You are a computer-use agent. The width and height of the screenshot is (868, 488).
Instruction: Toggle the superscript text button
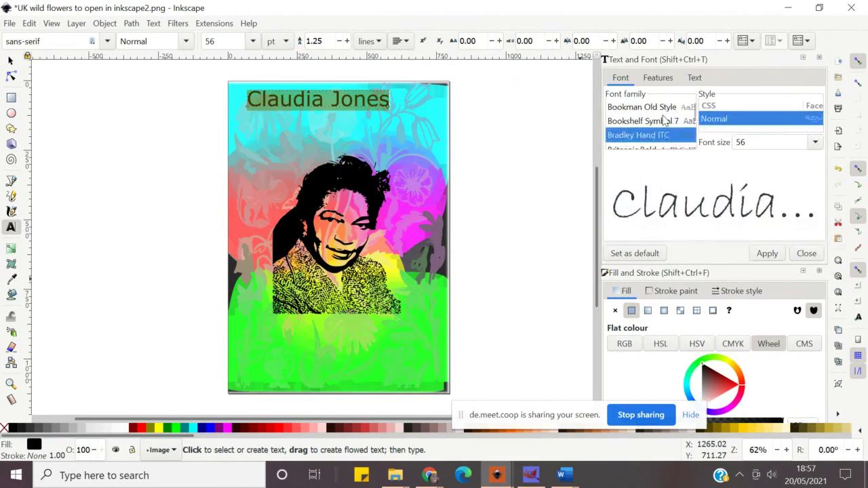(424, 41)
